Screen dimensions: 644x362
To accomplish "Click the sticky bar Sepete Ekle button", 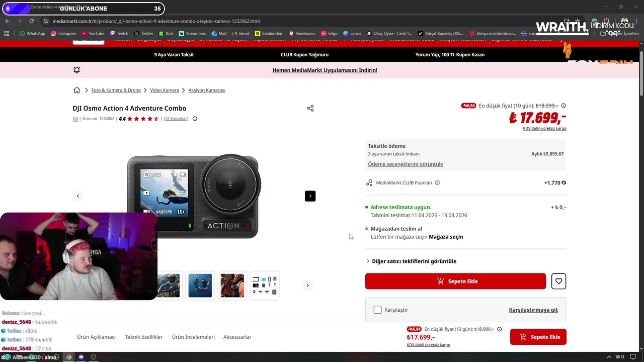I will point(538,337).
